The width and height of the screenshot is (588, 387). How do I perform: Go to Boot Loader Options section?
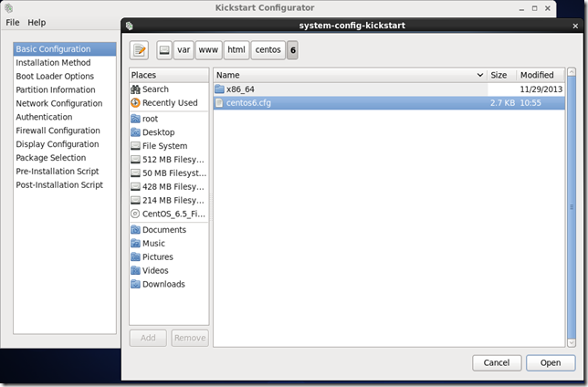pos(65,76)
